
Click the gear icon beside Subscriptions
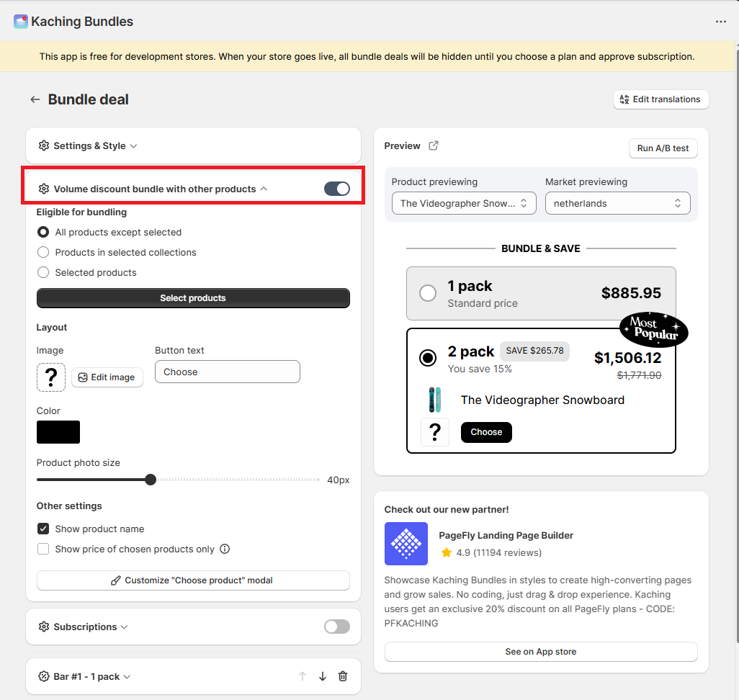(44, 627)
